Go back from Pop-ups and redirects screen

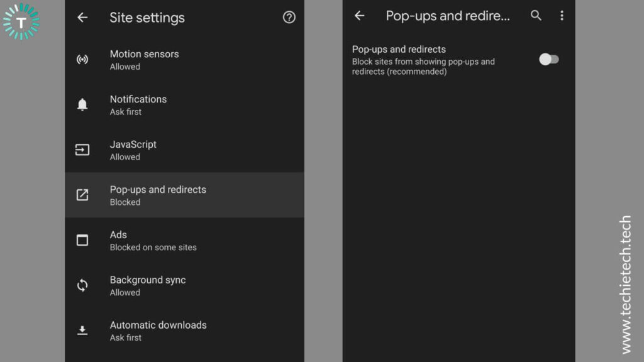(359, 16)
